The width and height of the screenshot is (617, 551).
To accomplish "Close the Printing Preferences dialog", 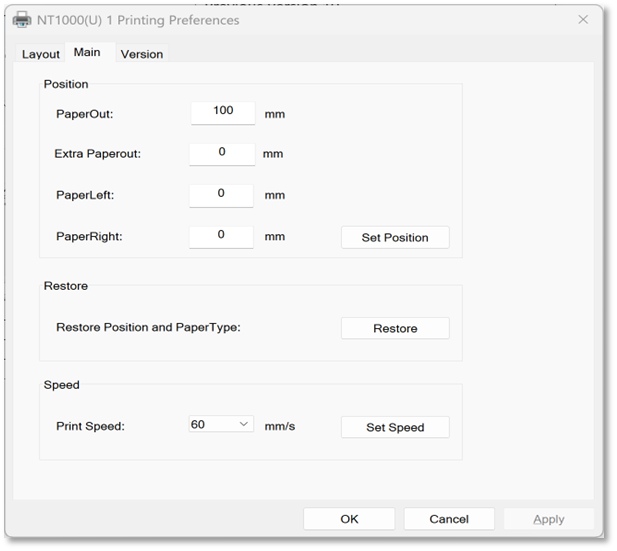I will pyautogui.click(x=582, y=19).
